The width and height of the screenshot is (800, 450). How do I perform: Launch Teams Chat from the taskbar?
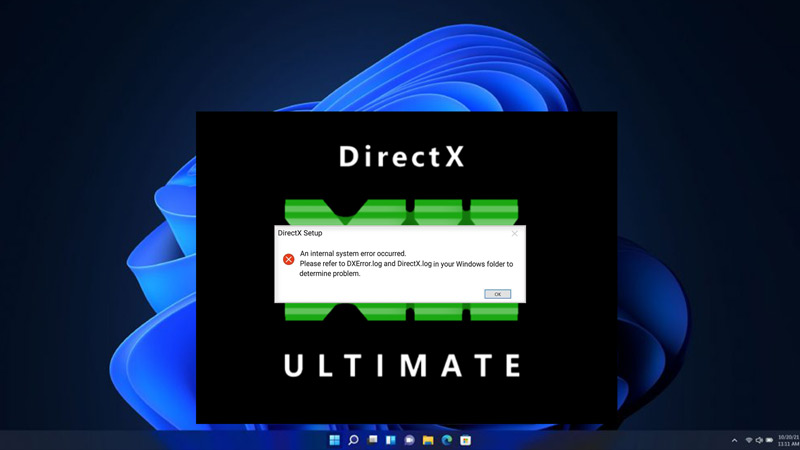(x=409, y=440)
